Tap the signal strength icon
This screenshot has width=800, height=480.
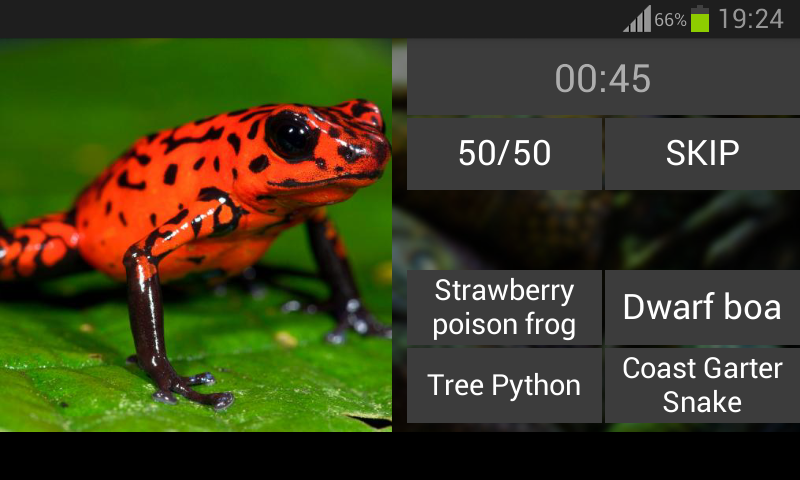click(x=637, y=19)
